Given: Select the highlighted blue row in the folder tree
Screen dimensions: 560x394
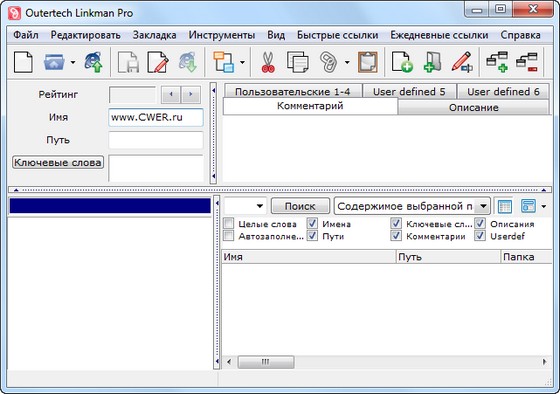Looking at the screenshot, I should pyautogui.click(x=110, y=206).
